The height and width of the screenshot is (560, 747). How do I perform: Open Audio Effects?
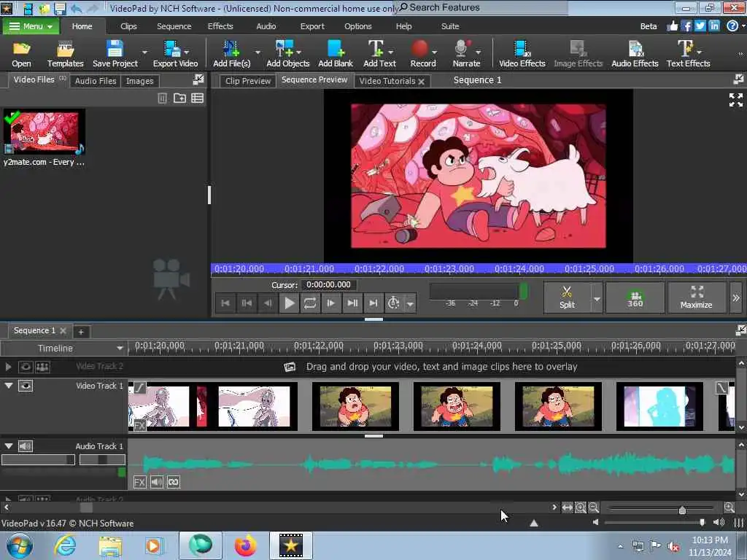(635, 54)
